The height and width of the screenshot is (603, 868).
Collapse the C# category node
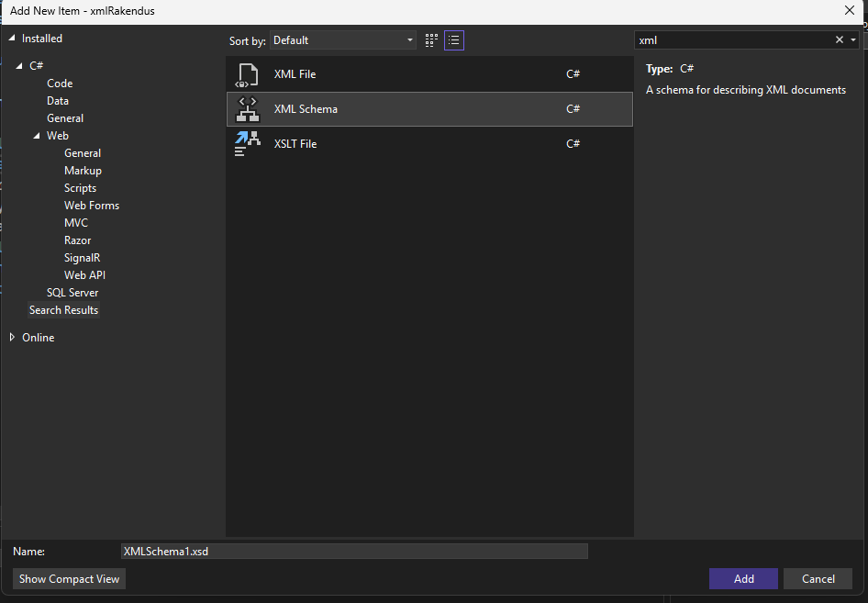tap(20, 66)
